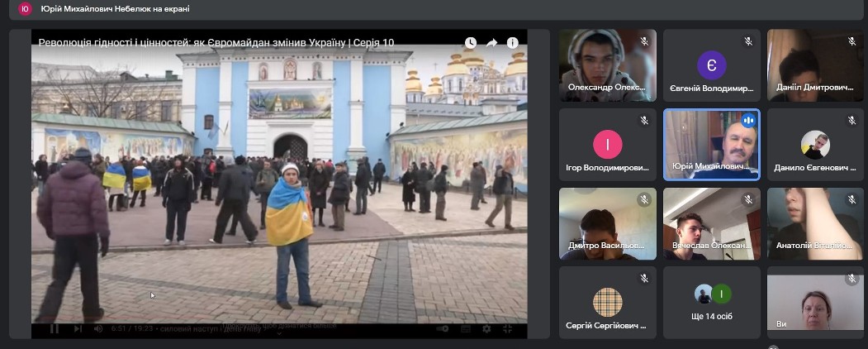
Task: Pause the YouTube video playback
Action: point(55,328)
